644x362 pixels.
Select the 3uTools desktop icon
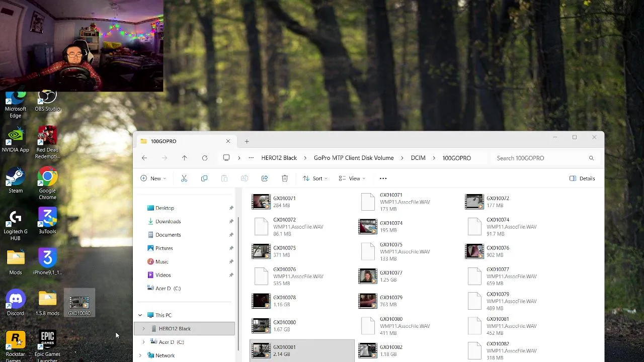pos(47,221)
